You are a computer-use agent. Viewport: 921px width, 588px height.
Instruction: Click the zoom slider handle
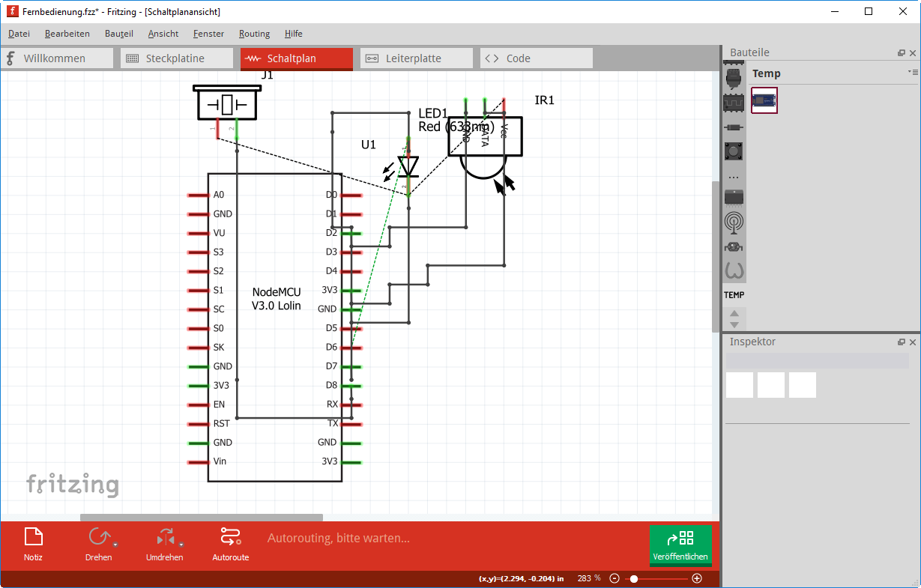[634, 578]
